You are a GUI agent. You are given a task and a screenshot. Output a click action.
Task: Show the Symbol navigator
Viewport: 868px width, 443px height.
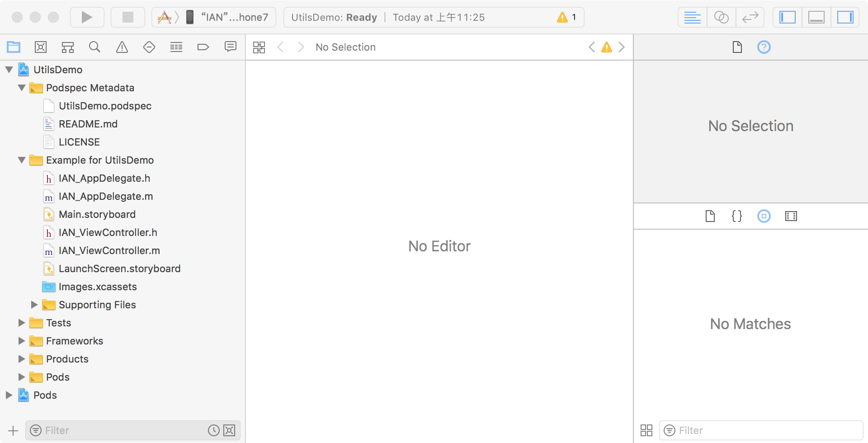click(68, 47)
